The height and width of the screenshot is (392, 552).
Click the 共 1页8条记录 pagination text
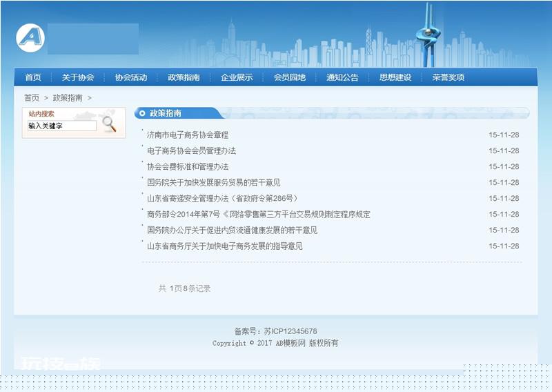click(x=184, y=288)
